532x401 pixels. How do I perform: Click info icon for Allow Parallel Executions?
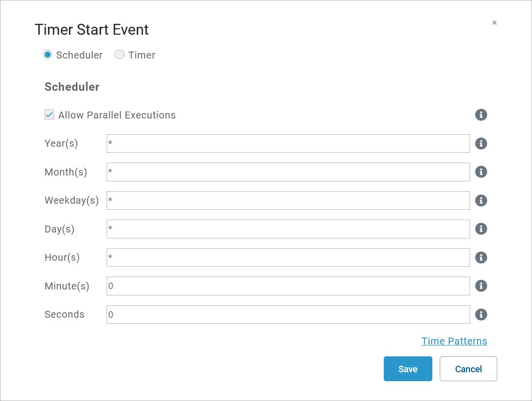pyautogui.click(x=481, y=115)
